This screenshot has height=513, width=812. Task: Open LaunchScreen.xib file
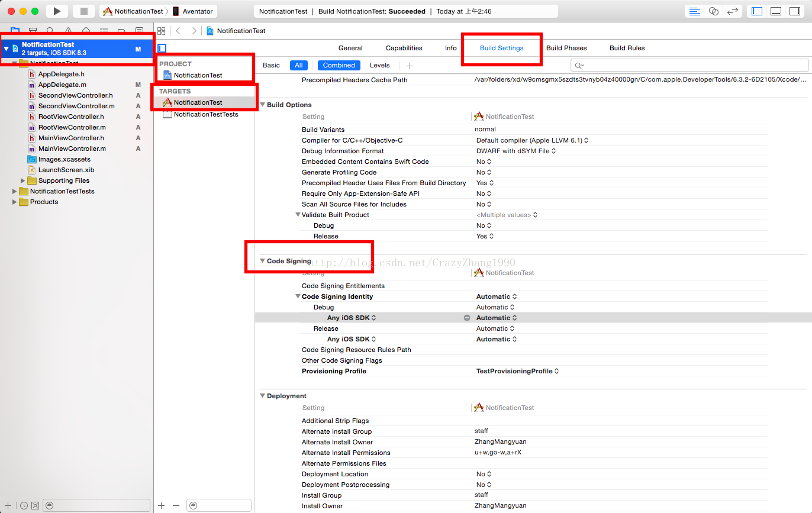point(66,170)
